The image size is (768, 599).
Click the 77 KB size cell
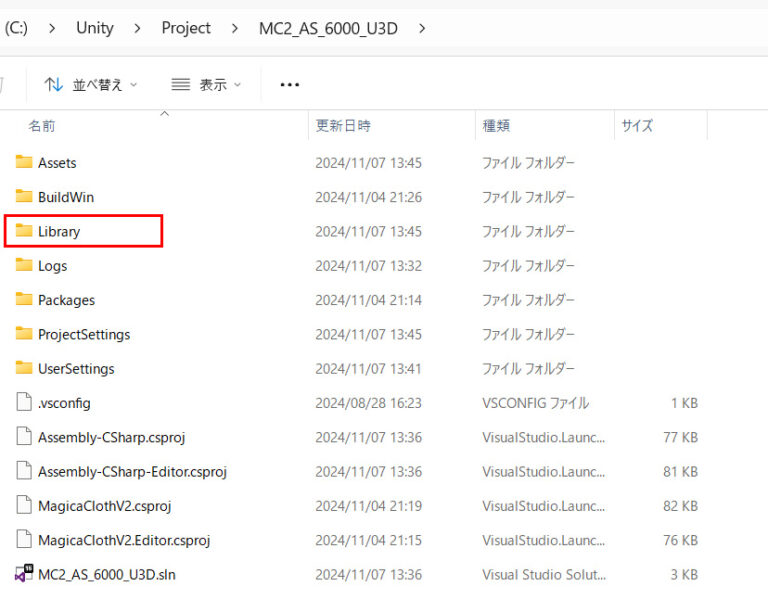pos(680,437)
